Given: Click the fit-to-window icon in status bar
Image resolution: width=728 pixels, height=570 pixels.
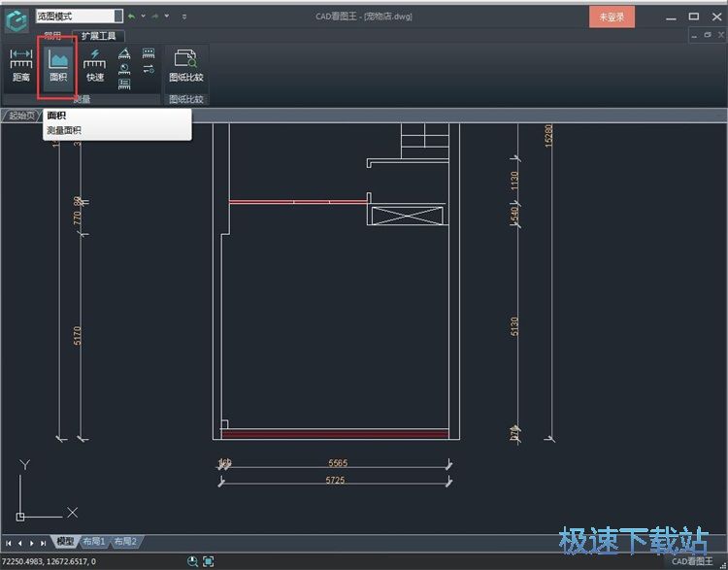Looking at the screenshot, I should coord(208,561).
